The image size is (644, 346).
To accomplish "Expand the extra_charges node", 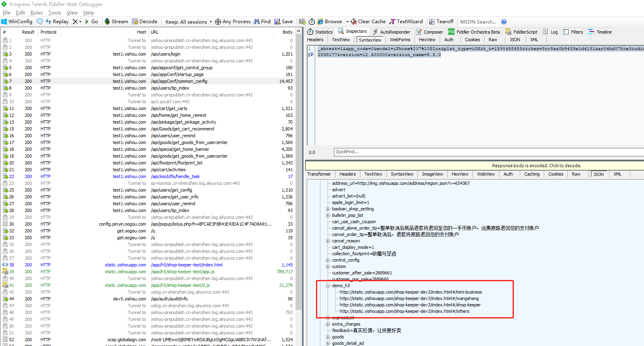I will (x=328, y=324).
